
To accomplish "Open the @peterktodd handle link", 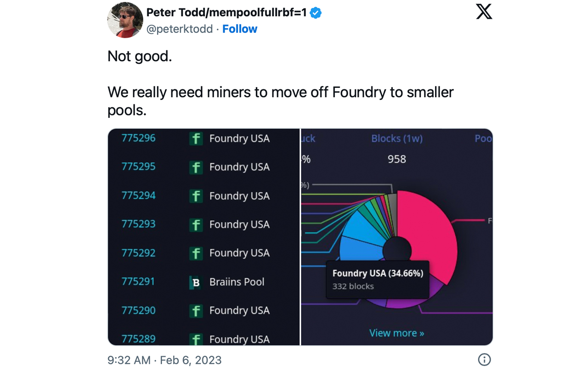I will click(179, 29).
